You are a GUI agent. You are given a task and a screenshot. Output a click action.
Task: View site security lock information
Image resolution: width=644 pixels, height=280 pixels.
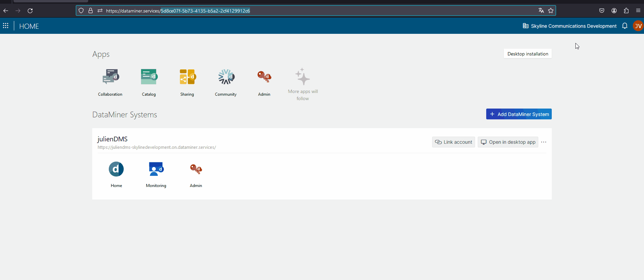pos(91,11)
